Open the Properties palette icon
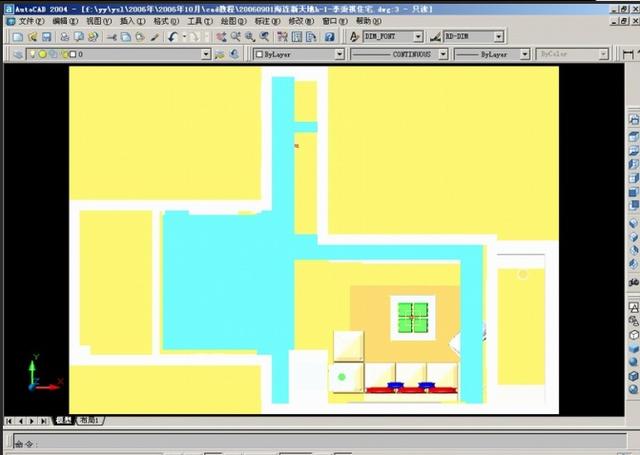The image size is (640, 455). click(282, 37)
